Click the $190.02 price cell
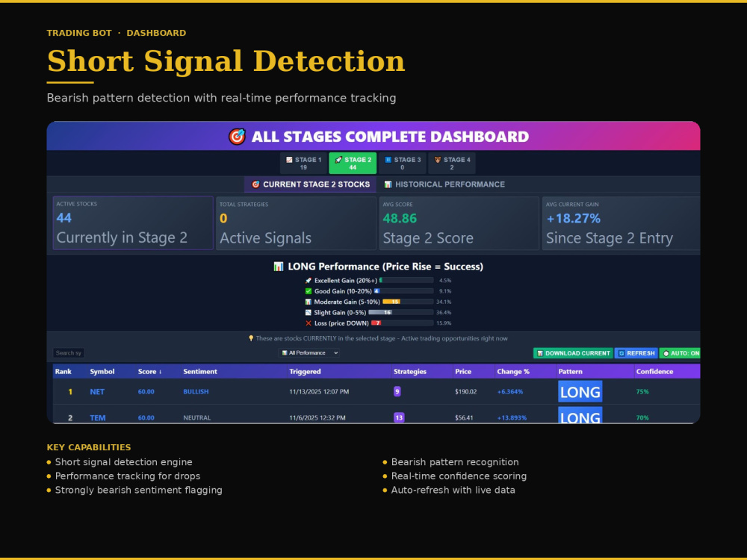The width and height of the screenshot is (747, 560). 465,391
